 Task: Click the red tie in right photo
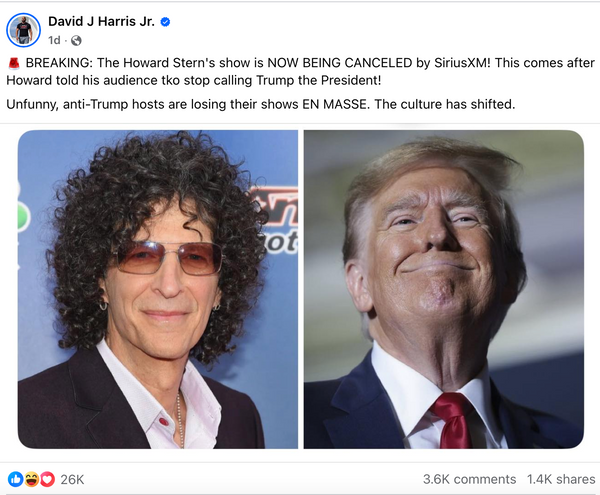[452, 420]
